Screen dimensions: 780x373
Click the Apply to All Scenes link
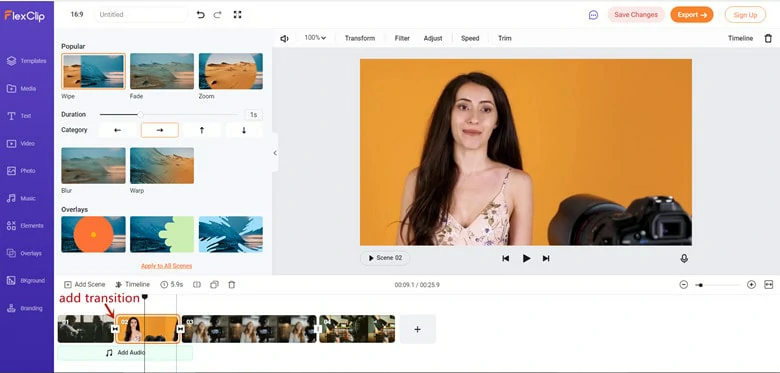[166, 266]
